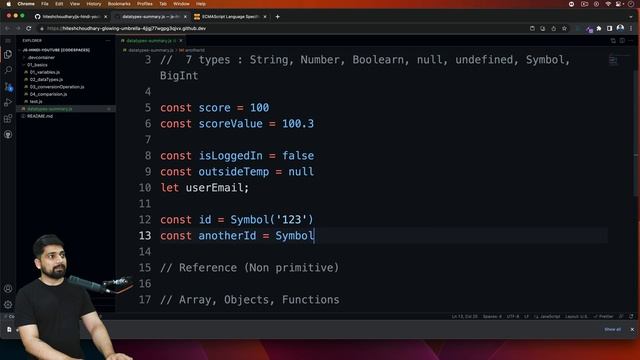Open 04_comparision.js file
The height and width of the screenshot is (360, 640).
pos(48,94)
